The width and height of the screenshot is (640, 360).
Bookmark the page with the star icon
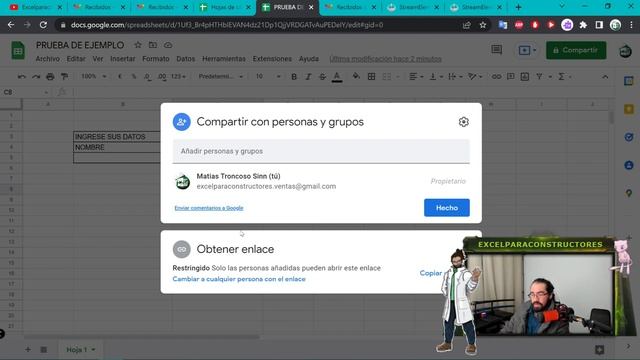tap(483, 25)
